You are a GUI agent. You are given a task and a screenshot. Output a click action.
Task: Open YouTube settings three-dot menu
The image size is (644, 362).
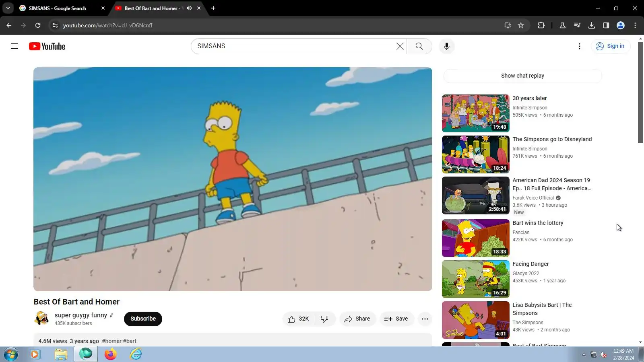(x=580, y=46)
